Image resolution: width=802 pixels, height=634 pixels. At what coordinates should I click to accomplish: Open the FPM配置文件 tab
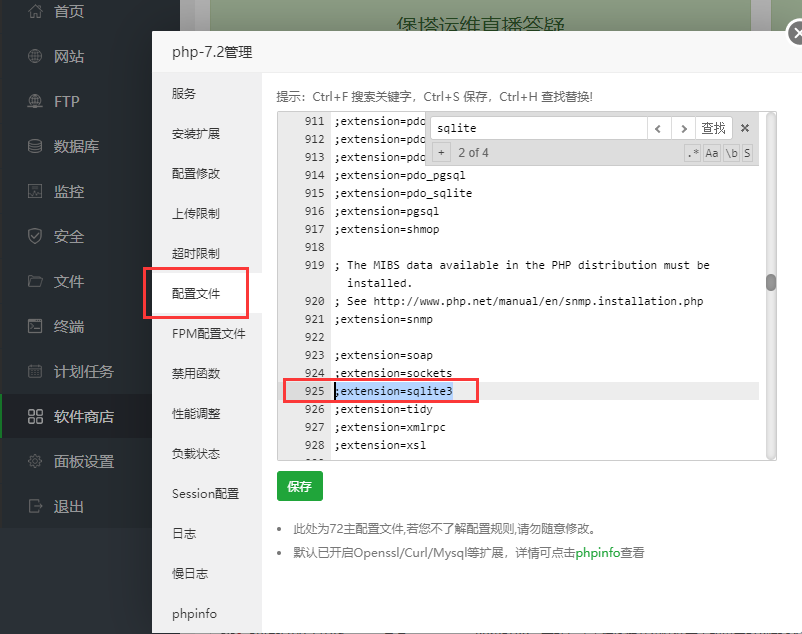pos(208,334)
